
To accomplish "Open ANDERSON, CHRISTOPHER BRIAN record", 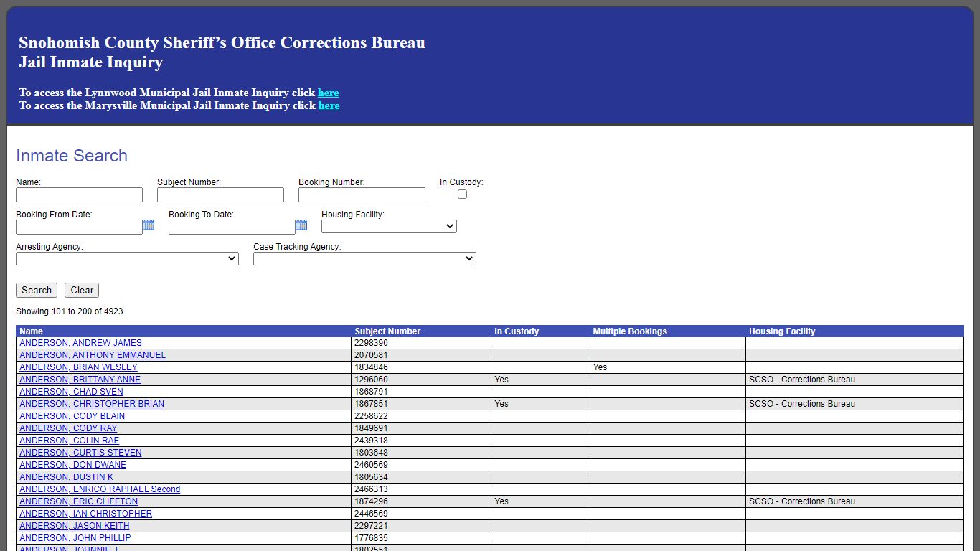I will coord(92,404).
